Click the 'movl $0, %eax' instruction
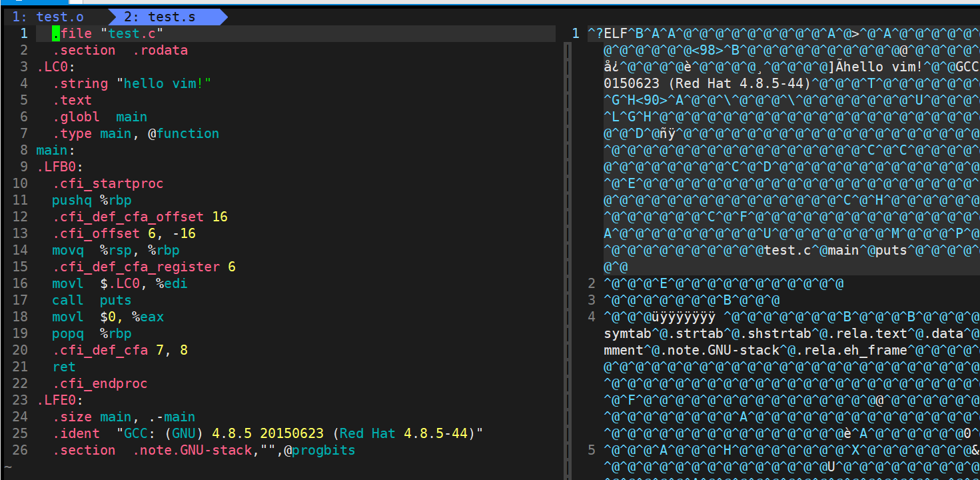 point(108,317)
